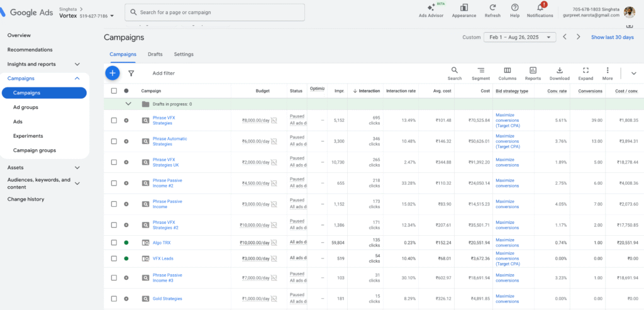Screen dimensions: 644x310
Task: Click Show last 30 days link
Action: pos(613,37)
